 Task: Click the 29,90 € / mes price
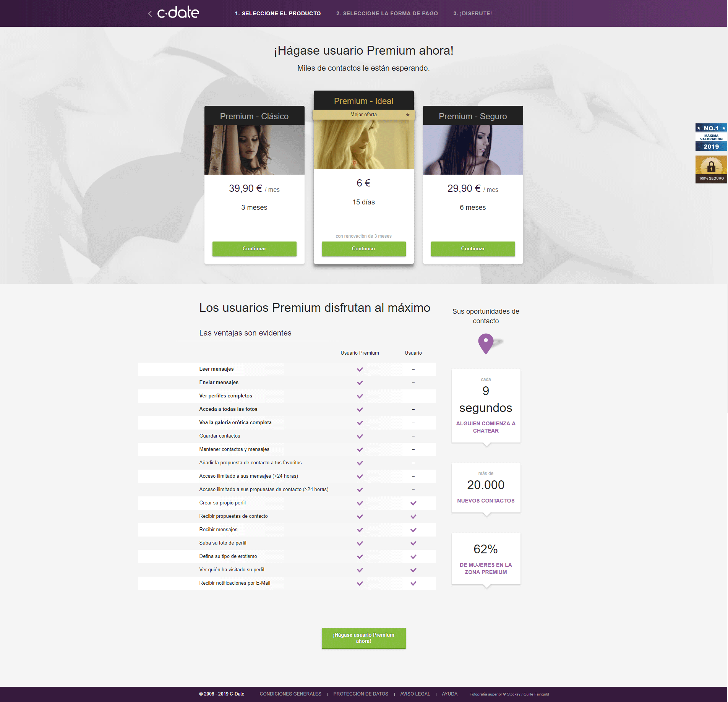point(473,188)
